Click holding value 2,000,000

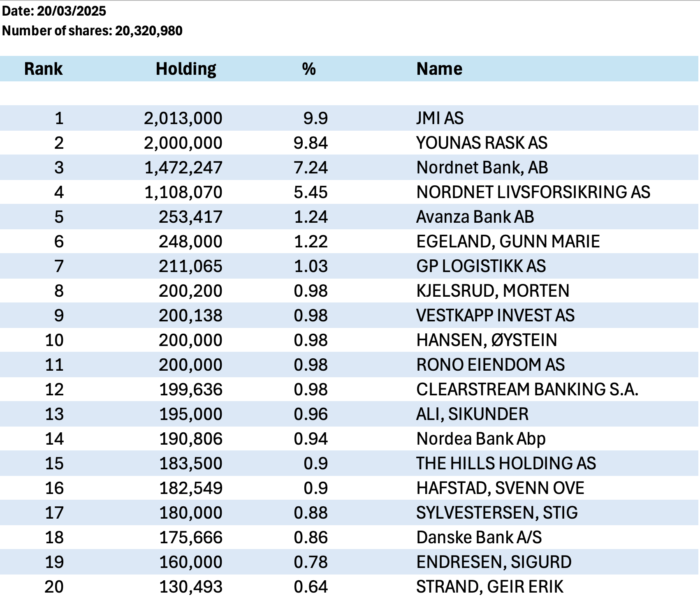click(x=183, y=143)
